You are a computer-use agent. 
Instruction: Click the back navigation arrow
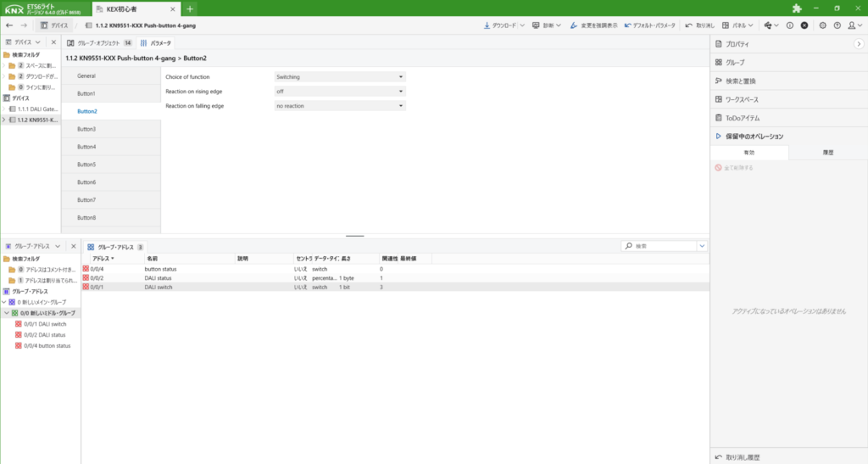pos(9,25)
